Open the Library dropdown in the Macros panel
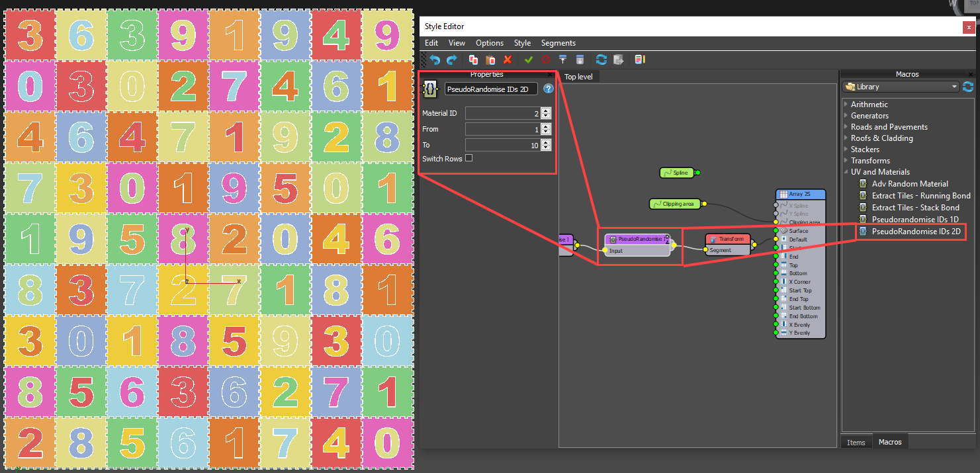The height and width of the screenshot is (473, 980). click(954, 86)
